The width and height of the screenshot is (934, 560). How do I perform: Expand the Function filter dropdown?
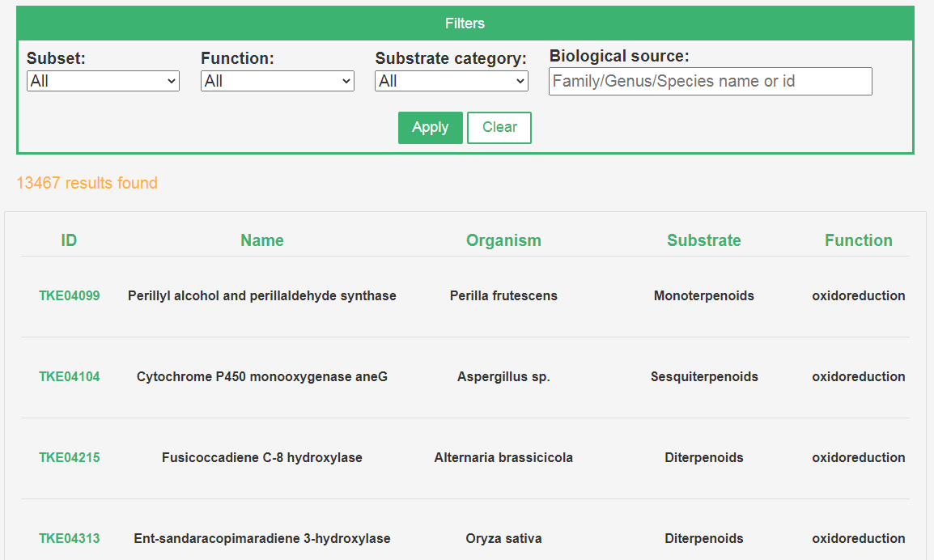[x=278, y=81]
